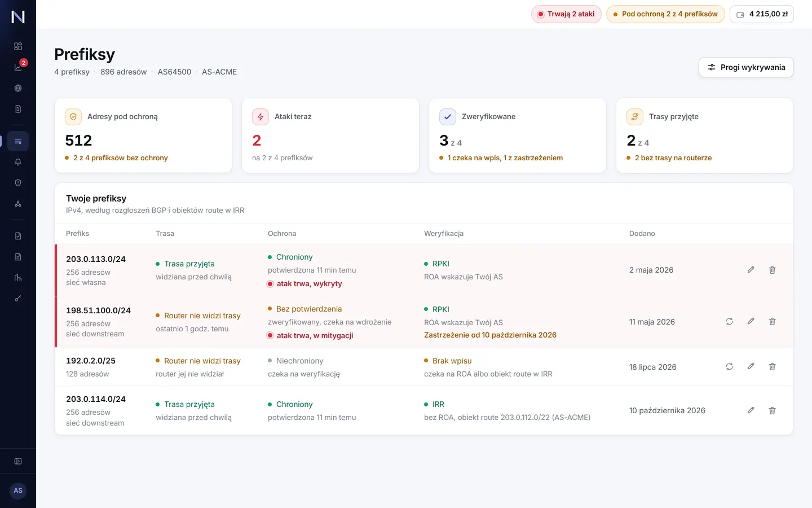The height and width of the screenshot is (508, 812).
Task: Open the shield icon in the sidebar
Action: 18,183
